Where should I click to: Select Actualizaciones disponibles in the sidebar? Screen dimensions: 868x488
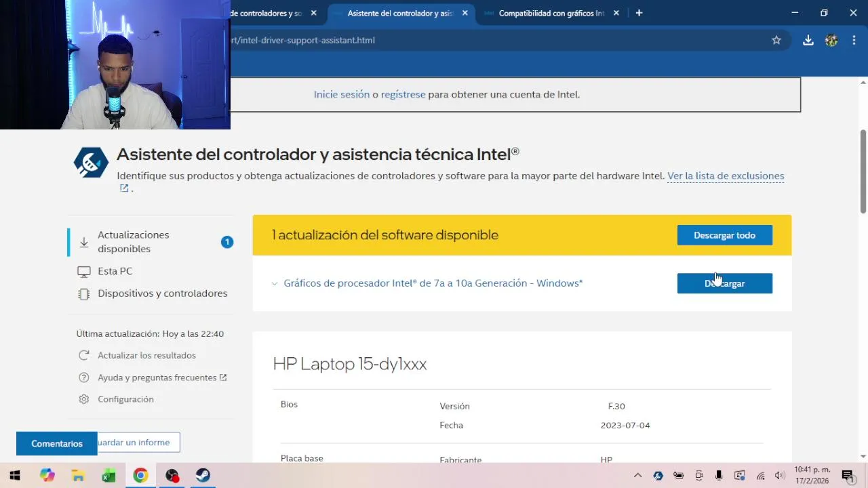(x=151, y=242)
